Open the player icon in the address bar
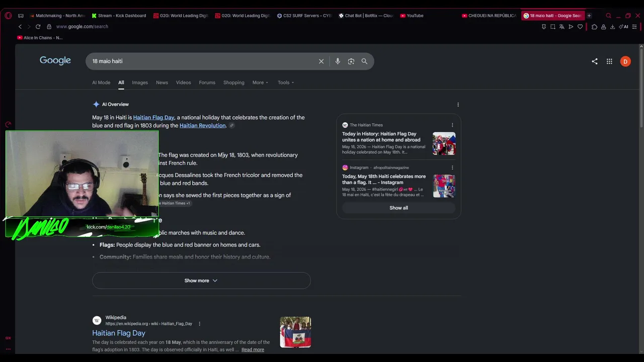 (x=571, y=27)
